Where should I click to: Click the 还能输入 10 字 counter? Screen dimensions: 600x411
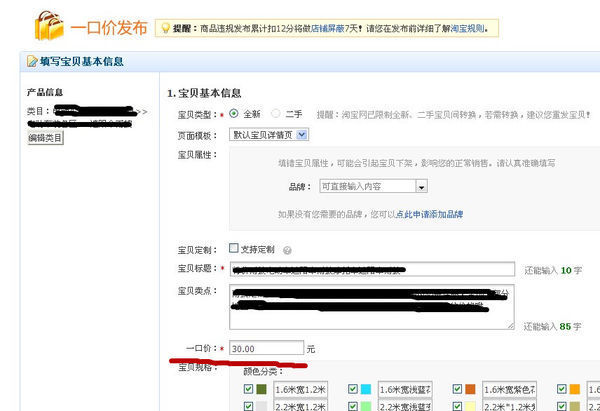click(553, 270)
